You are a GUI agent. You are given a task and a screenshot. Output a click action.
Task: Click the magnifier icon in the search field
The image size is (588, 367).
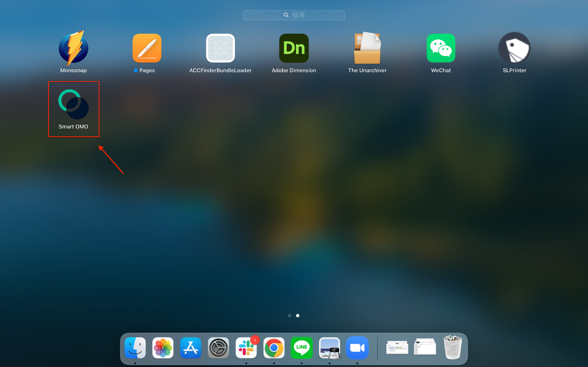tap(286, 15)
